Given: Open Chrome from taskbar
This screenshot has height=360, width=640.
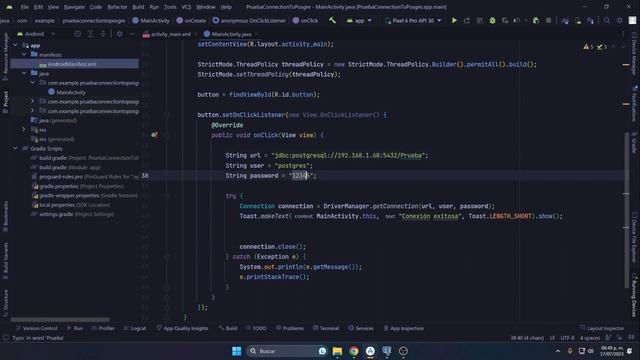Looking at the screenshot, I should pos(354,351).
